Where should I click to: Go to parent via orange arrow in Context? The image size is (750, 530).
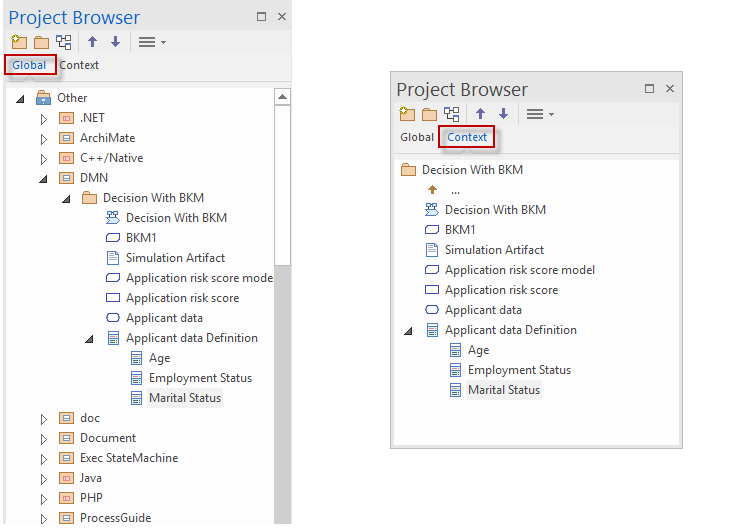pos(432,190)
